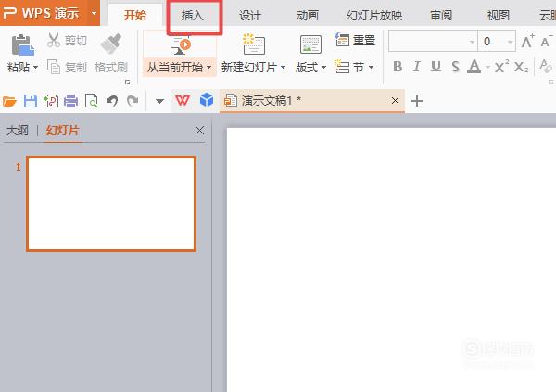Screen dimensions: 556x392
Task: Click the red WPS W icon
Action: click(x=183, y=101)
